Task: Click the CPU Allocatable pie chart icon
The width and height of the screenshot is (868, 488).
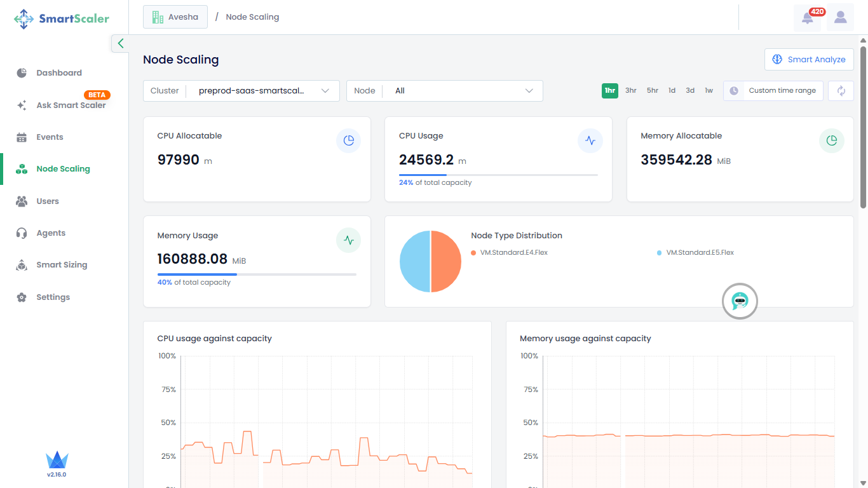Action: (x=348, y=141)
